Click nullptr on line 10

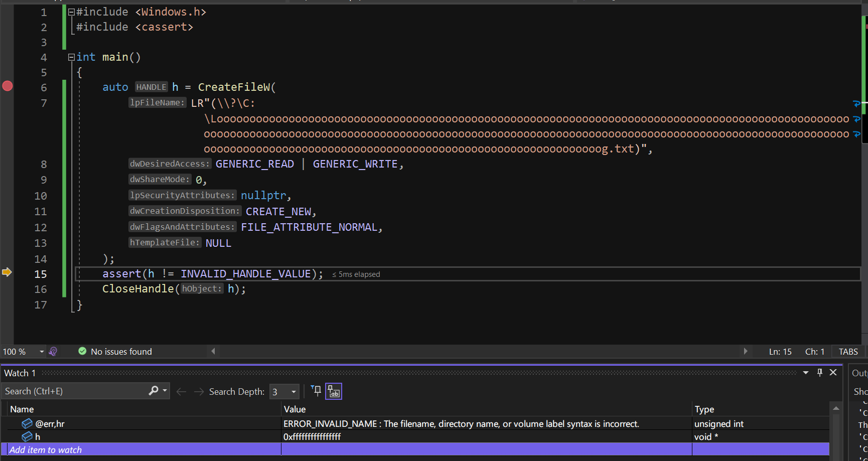[x=263, y=196]
